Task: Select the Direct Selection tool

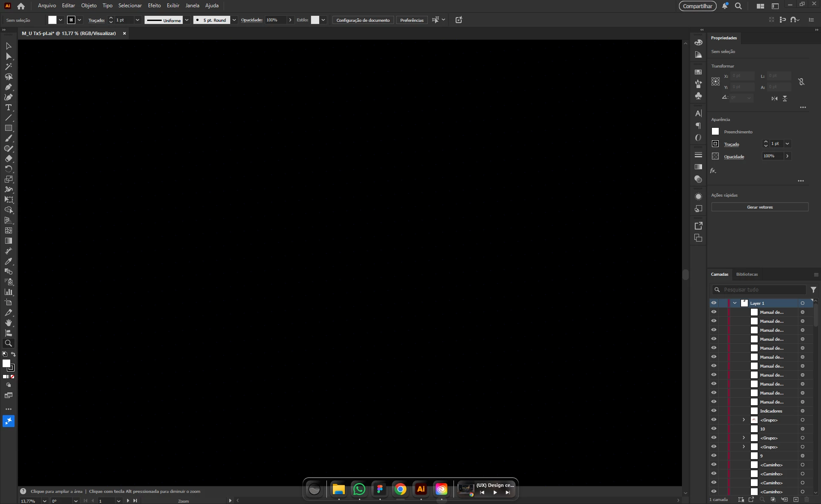Action: pyautogui.click(x=9, y=56)
